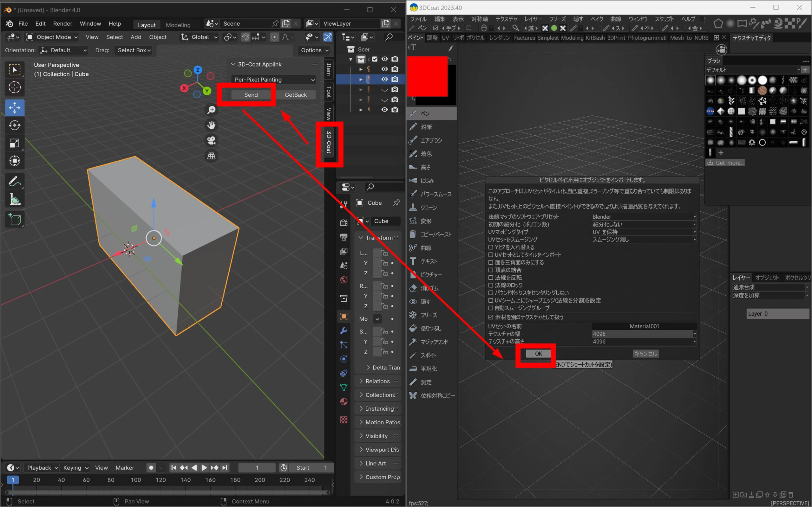Screen dimensions: 812x507
Task: Open the レイヤー menu in 3DCoat
Action: [x=533, y=19]
